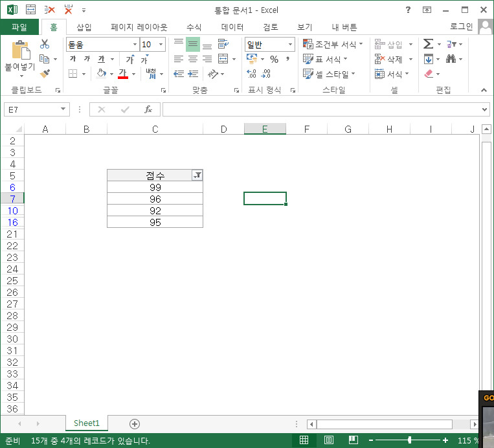
Task: Open Find and Select binoculars
Action: point(451,59)
